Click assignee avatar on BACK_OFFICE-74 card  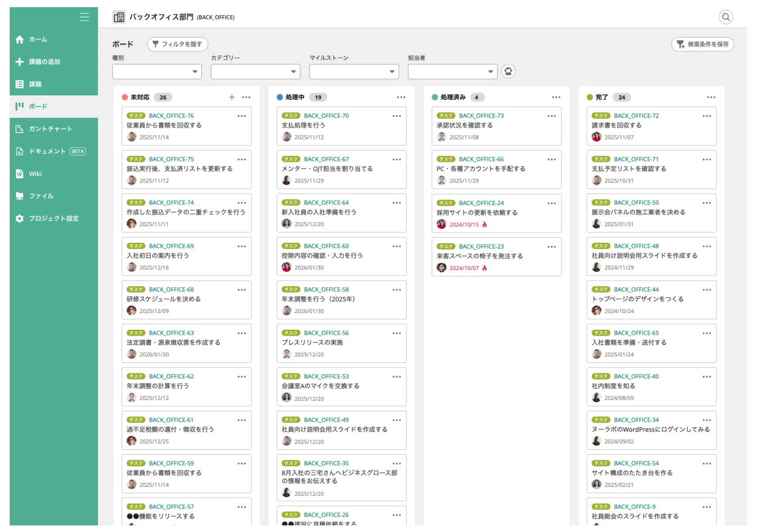coord(132,223)
